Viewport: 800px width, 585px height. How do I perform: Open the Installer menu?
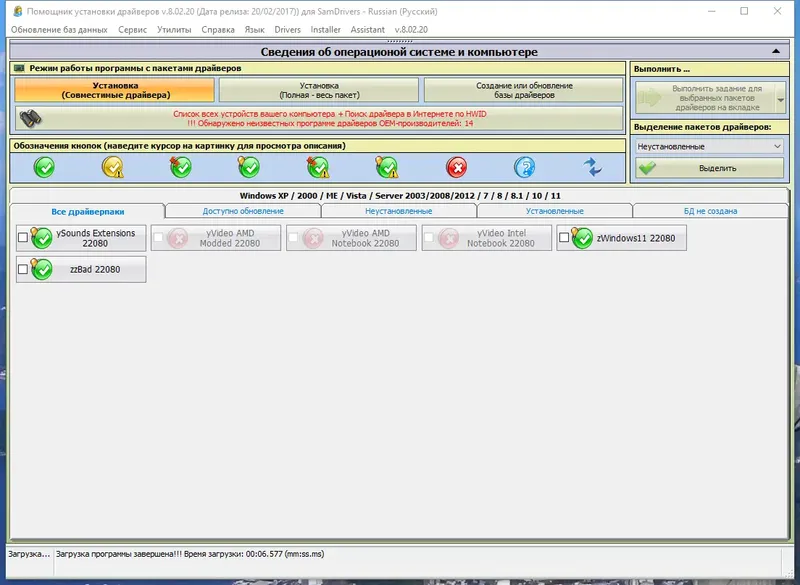tap(326, 30)
